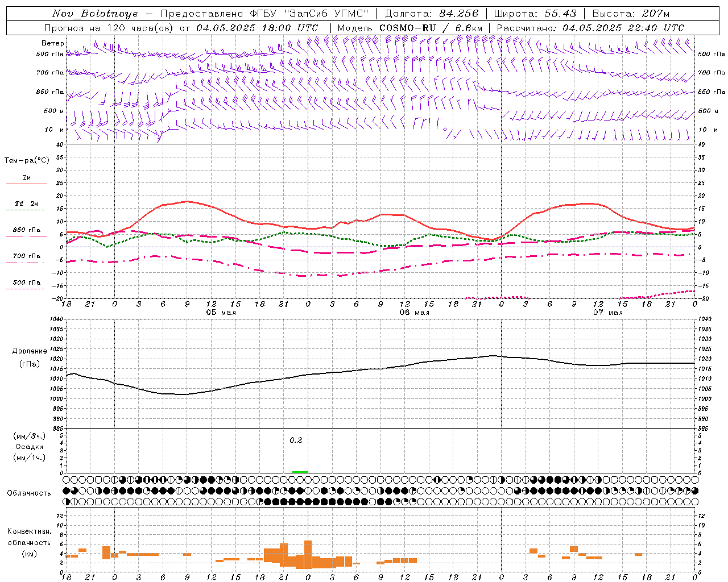
Task: Click the 2м temperature legend line sample
Action: click(x=27, y=184)
